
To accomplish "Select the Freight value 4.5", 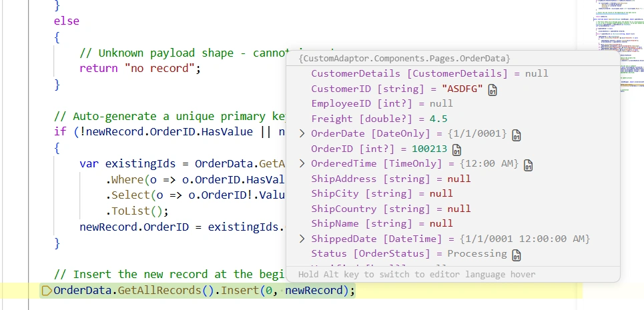I will coord(438,119).
